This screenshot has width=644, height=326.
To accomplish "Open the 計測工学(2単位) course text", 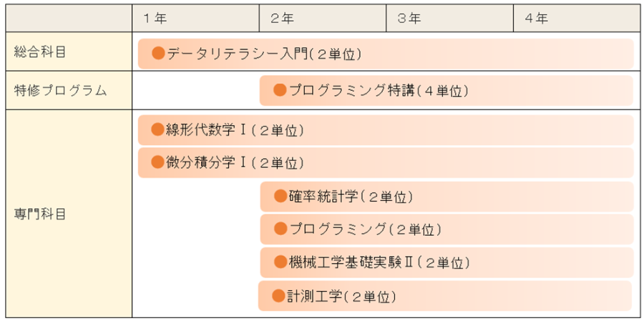I will click(342, 296).
